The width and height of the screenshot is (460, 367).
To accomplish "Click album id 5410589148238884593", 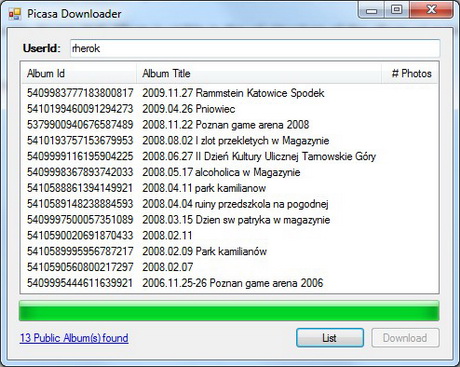I will click(80, 204).
